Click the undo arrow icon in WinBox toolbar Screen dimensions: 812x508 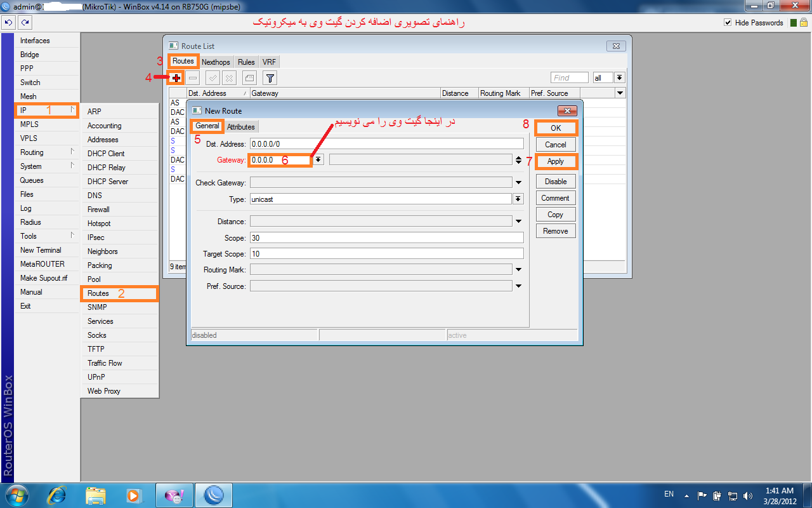[9, 23]
